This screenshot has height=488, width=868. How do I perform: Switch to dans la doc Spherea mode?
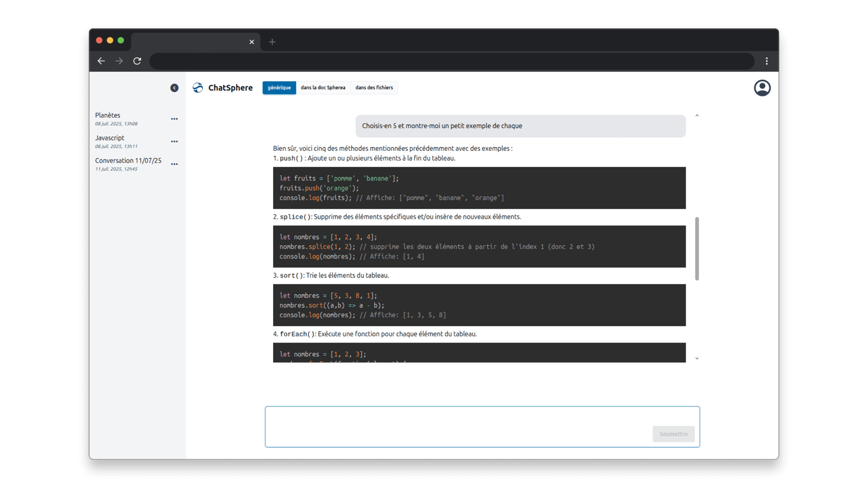pos(323,88)
